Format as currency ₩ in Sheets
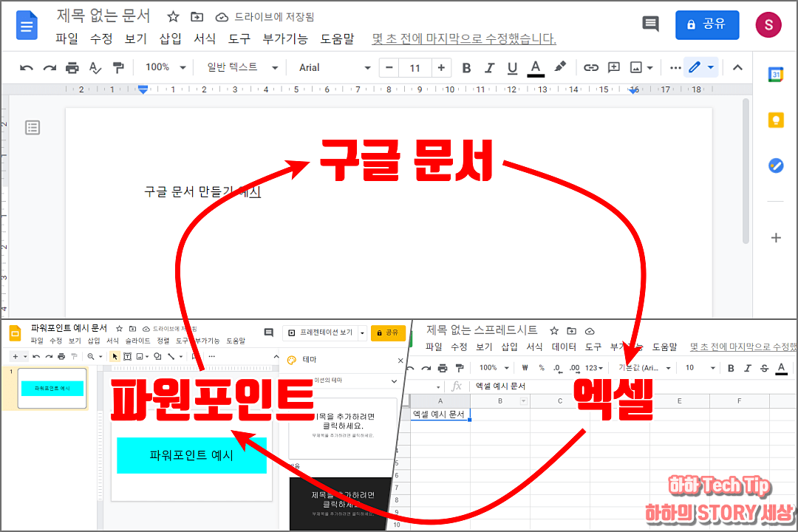Screen dimensions: 798x532 click(x=525, y=367)
